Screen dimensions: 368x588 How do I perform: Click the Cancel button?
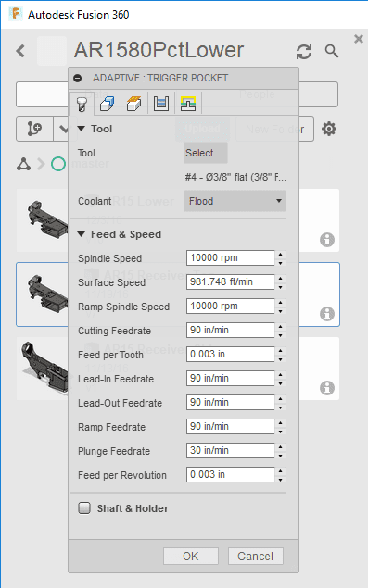255,556
